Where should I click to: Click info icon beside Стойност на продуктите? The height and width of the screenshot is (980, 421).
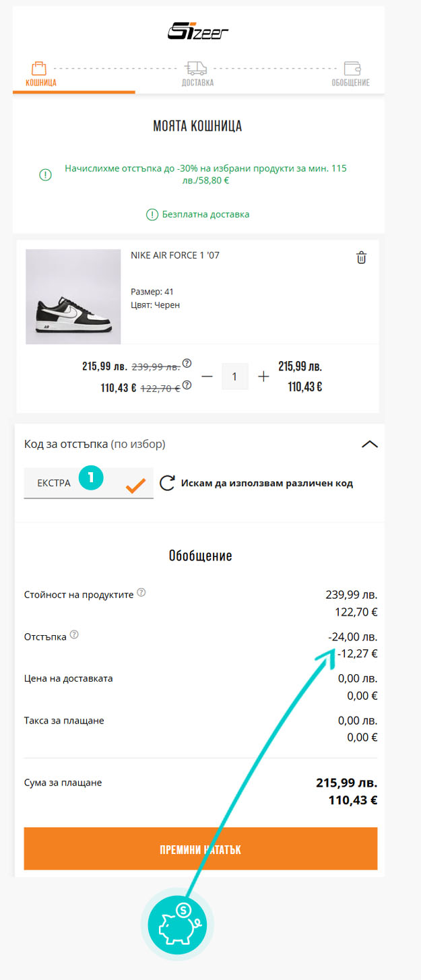(x=141, y=593)
